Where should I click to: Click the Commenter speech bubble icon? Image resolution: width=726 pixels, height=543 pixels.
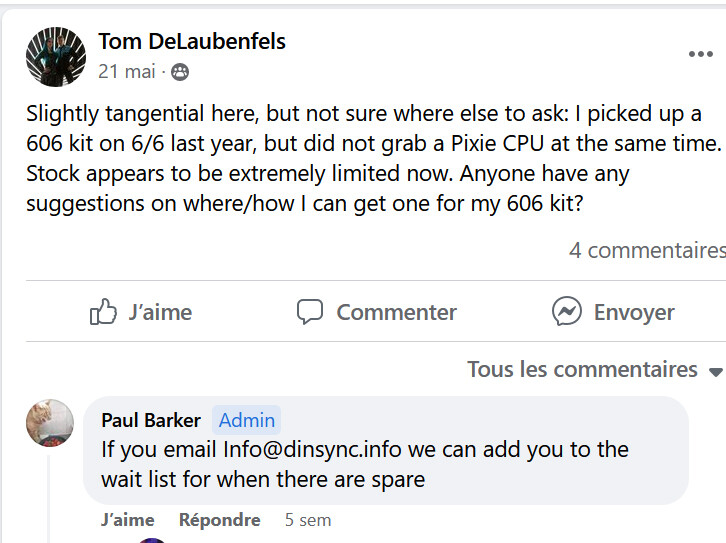310,312
